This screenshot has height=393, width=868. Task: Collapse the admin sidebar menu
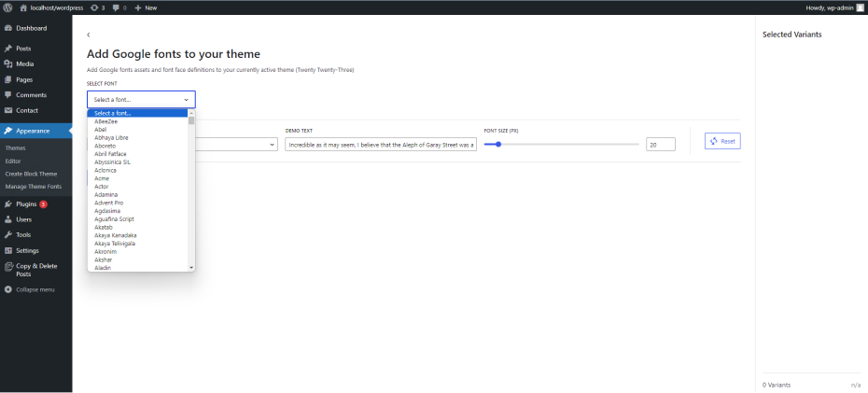(x=36, y=289)
